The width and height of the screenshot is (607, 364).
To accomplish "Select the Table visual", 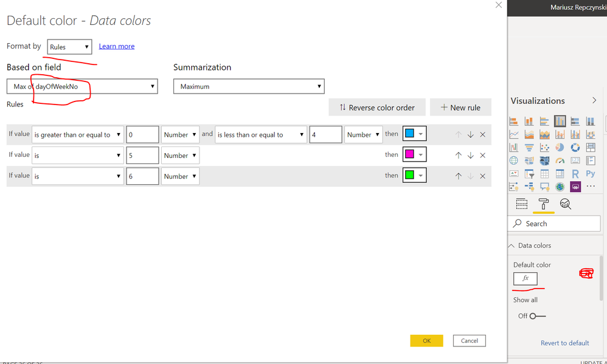I will (544, 174).
